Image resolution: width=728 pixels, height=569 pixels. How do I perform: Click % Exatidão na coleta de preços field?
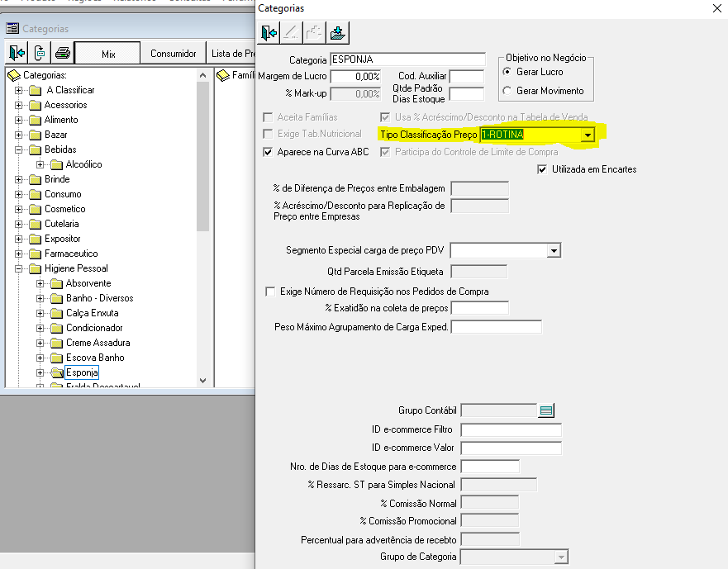[480, 308]
